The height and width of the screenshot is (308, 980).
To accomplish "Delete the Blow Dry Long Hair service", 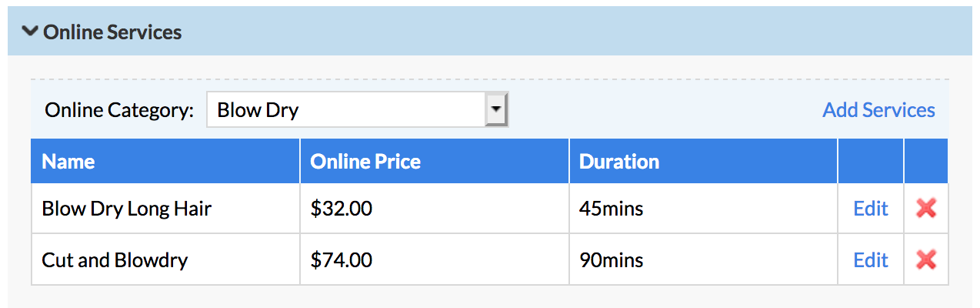I will pyautogui.click(x=926, y=208).
